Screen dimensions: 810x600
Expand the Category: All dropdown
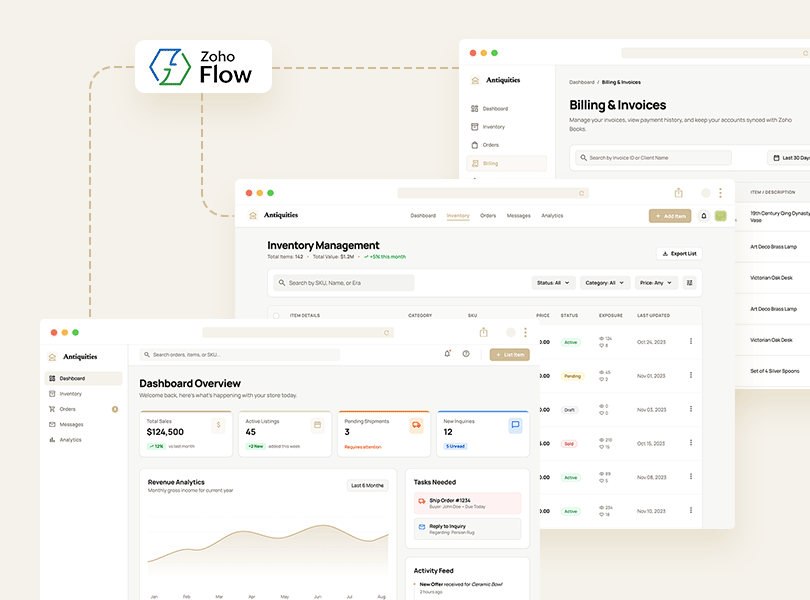[x=605, y=283]
